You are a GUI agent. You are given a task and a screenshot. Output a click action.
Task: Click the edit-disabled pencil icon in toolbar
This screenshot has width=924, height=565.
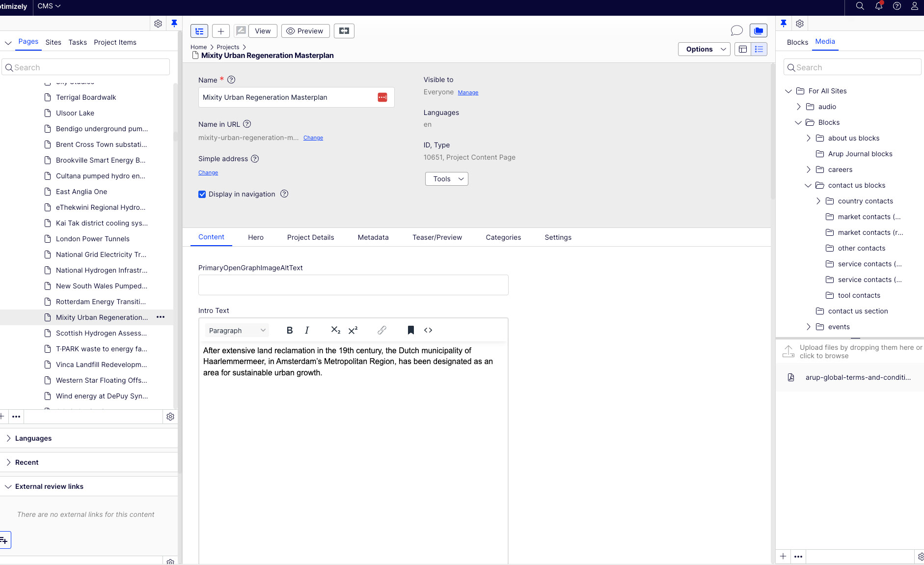(241, 31)
